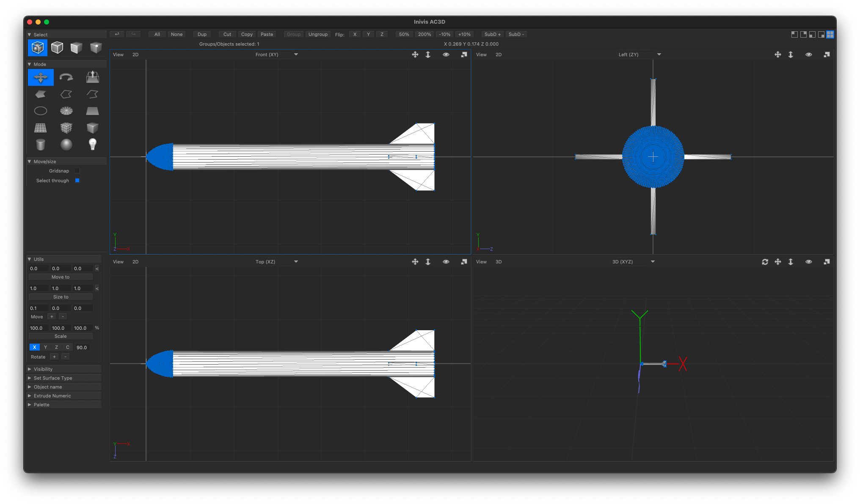The width and height of the screenshot is (860, 504).
Task: Disable the Select through checkbox
Action: click(77, 181)
